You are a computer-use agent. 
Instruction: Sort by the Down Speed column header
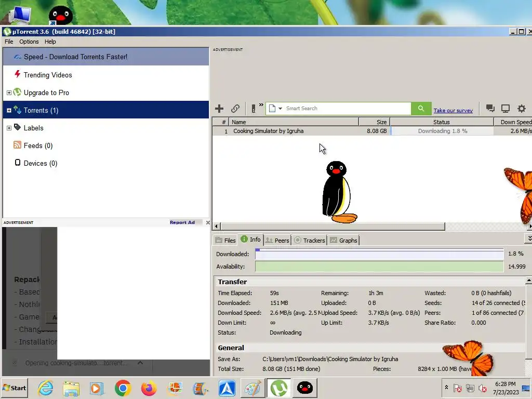pyautogui.click(x=513, y=122)
